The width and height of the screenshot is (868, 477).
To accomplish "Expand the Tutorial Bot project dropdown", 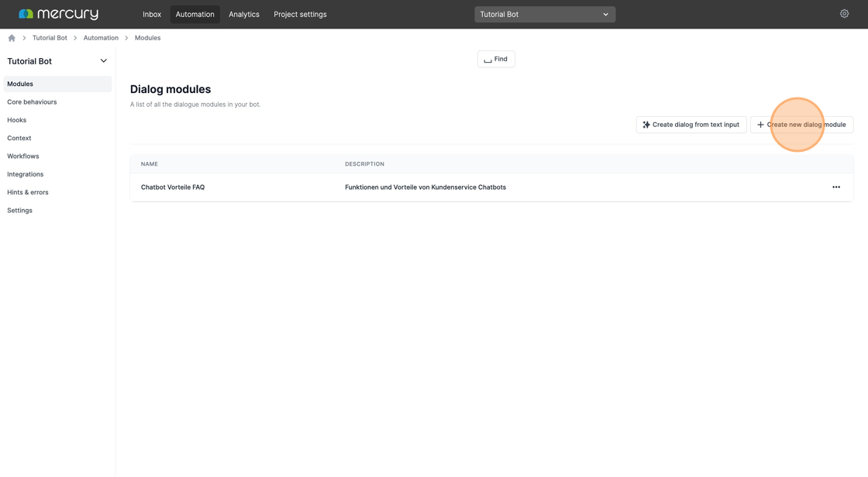I will (x=544, y=14).
